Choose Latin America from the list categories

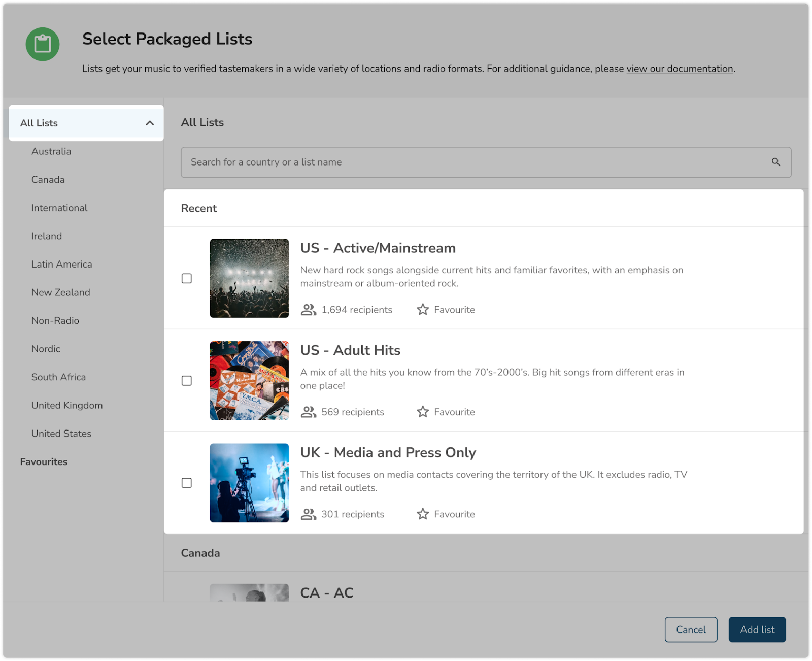pos(61,264)
